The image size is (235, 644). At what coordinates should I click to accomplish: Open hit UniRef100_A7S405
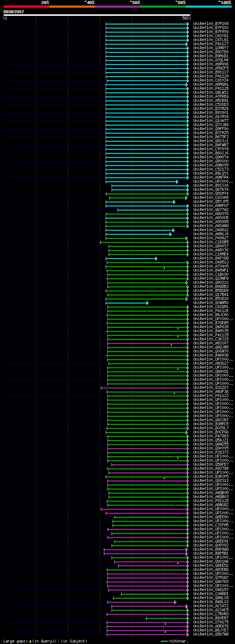pyautogui.click(x=211, y=266)
